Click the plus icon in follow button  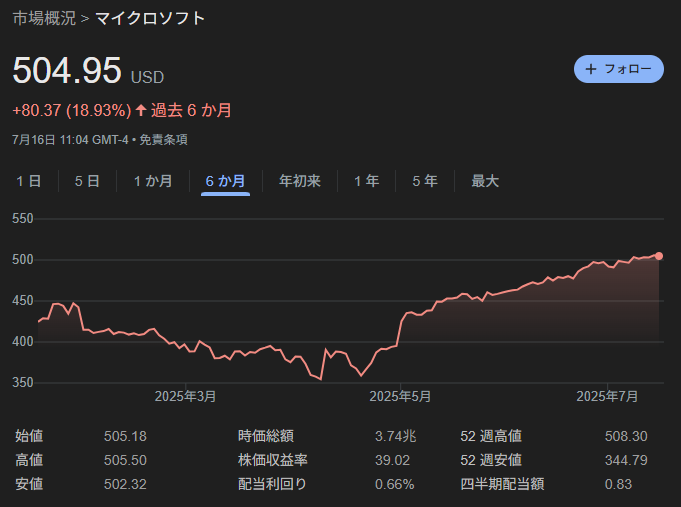[x=591, y=69]
